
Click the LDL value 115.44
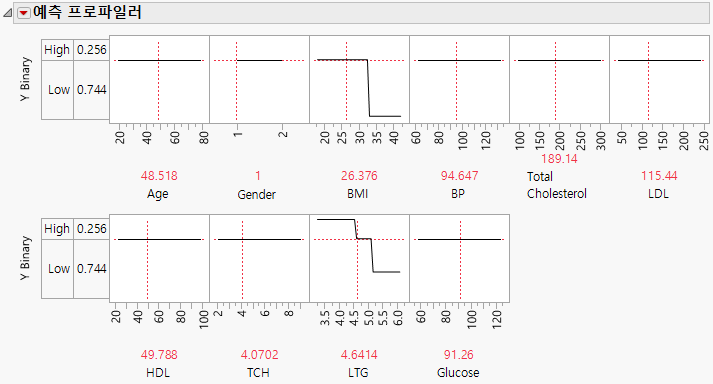(x=659, y=176)
